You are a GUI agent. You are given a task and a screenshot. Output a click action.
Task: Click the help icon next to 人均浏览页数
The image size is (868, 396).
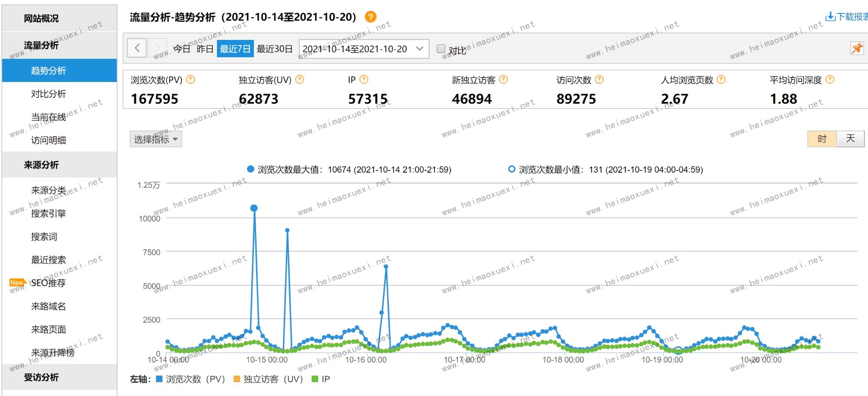pyautogui.click(x=721, y=80)
